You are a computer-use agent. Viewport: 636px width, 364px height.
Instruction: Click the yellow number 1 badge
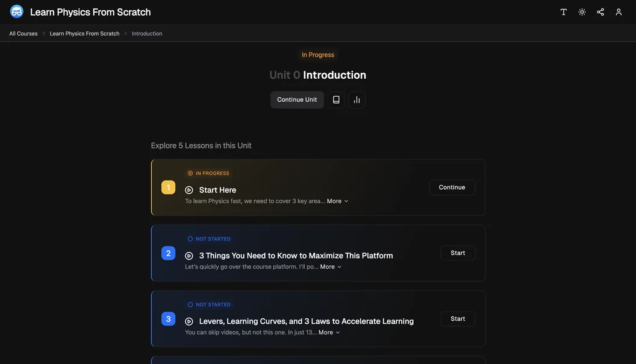pyautogui.click(x=168, y=187)
